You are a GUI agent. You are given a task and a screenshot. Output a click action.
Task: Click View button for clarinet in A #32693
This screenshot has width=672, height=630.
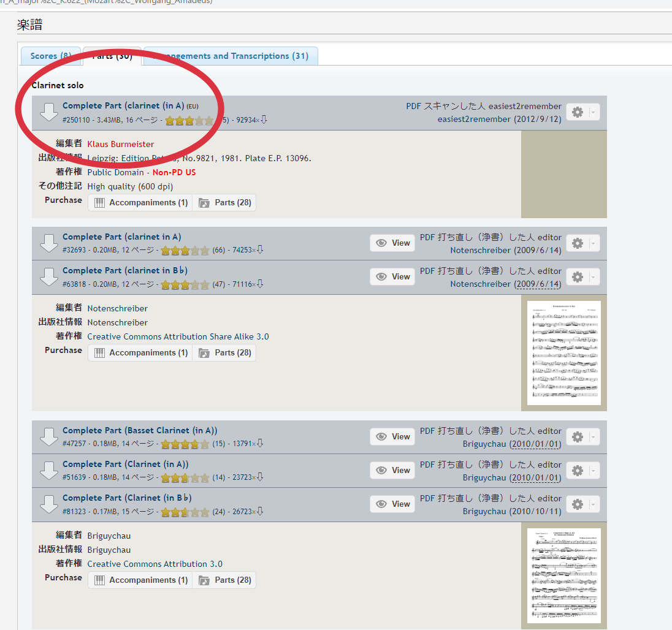pos(393,243)
